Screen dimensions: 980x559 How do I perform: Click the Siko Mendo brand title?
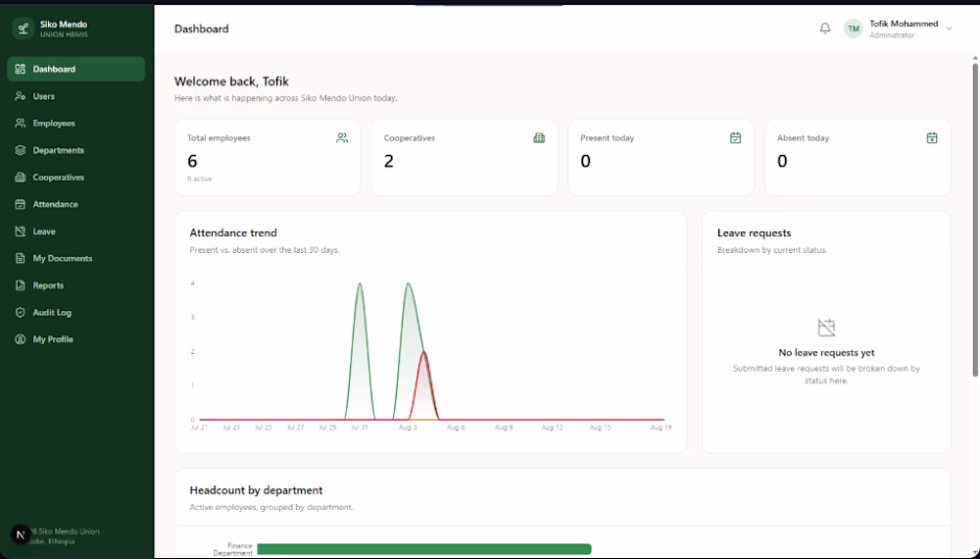[x=64, y=25]
